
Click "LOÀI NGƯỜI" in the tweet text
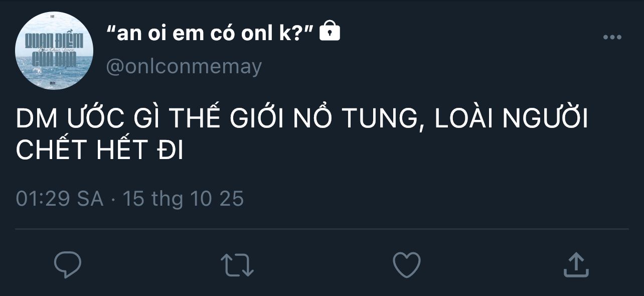(511, 120)
